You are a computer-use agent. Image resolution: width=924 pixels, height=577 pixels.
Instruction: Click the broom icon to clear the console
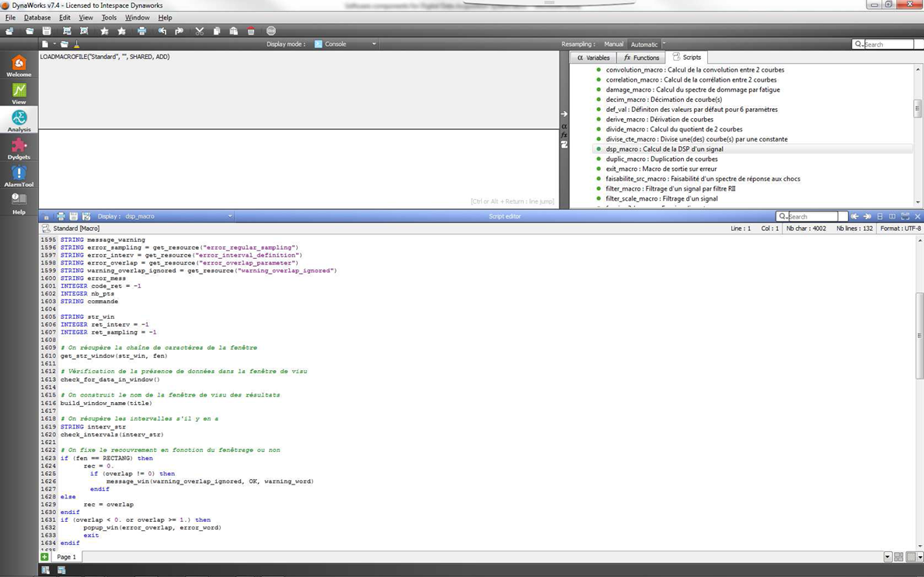coord(76,44)
